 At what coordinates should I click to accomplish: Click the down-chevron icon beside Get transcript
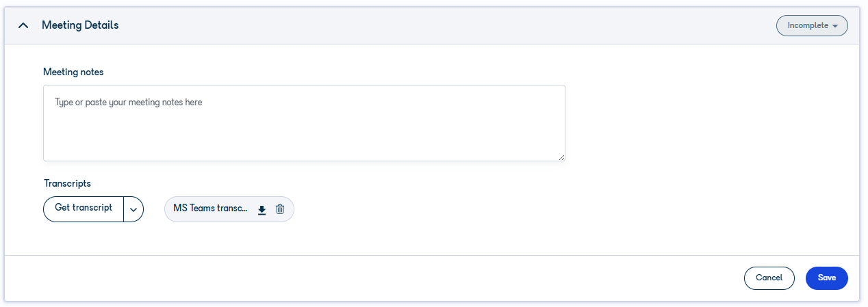133,210
